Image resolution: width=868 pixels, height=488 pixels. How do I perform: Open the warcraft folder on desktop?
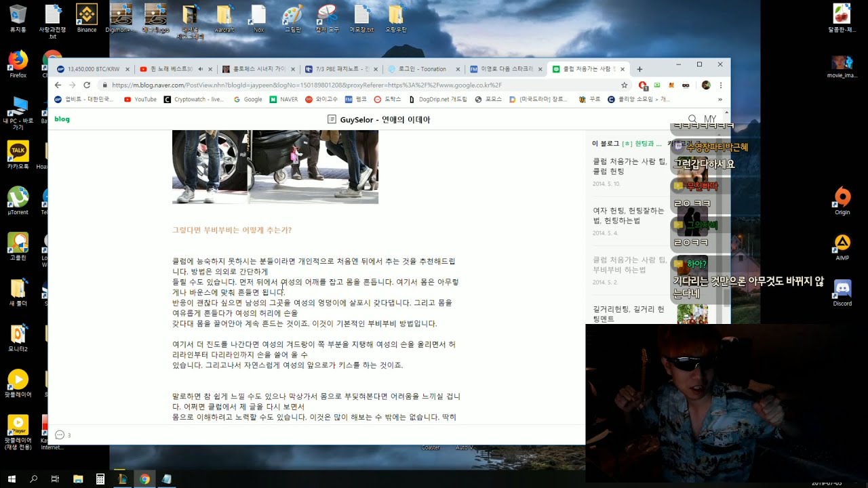224,18
